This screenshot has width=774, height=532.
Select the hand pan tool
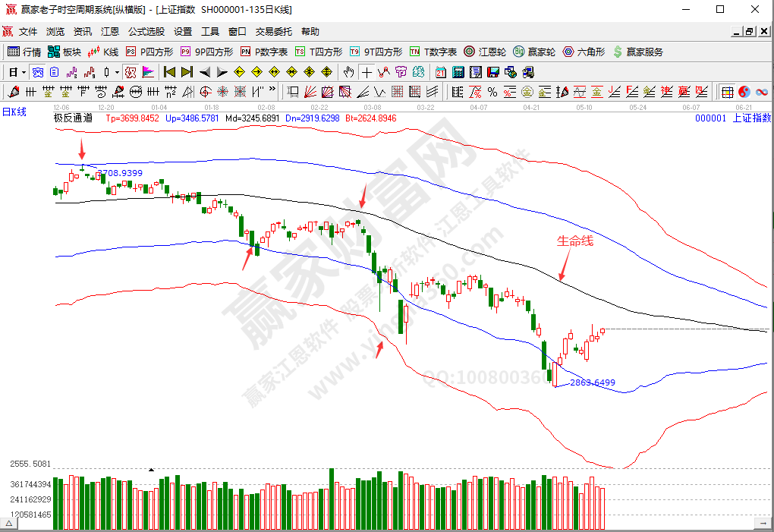tap(348, 72)
